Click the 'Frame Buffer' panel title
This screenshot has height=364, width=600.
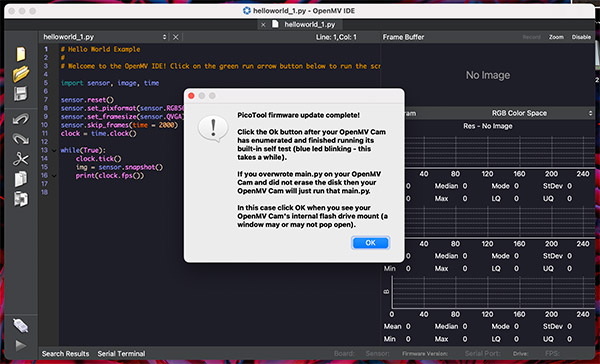pyautogui.click(x=403, y=37)
